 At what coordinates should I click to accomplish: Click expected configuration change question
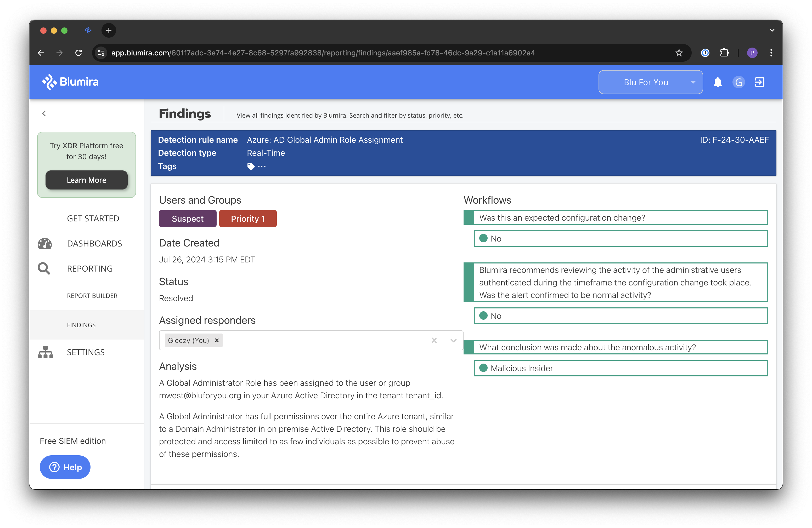click(616, 217)
